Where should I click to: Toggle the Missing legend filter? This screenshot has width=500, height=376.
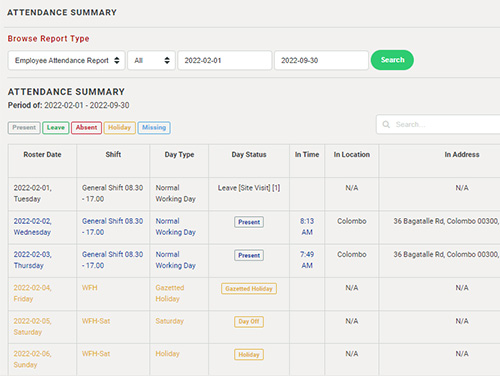(154, 128)
